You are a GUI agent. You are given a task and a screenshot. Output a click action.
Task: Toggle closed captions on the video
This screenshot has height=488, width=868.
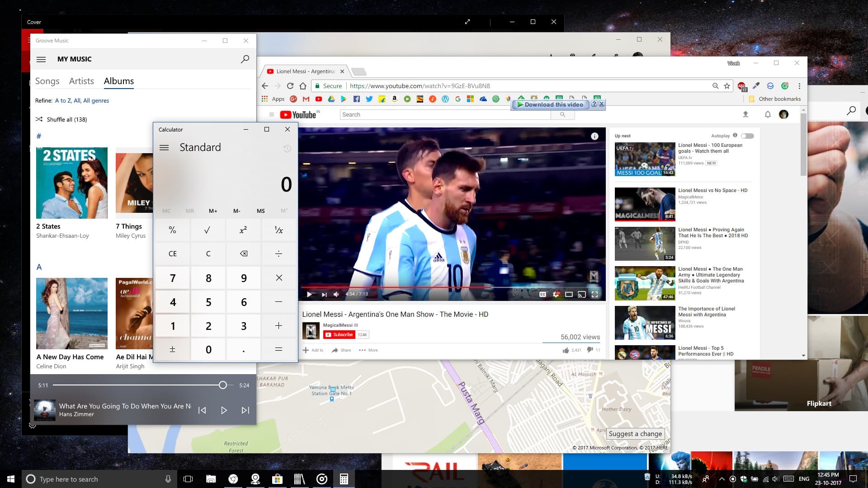pyautogui.click(x=542, y=294)
